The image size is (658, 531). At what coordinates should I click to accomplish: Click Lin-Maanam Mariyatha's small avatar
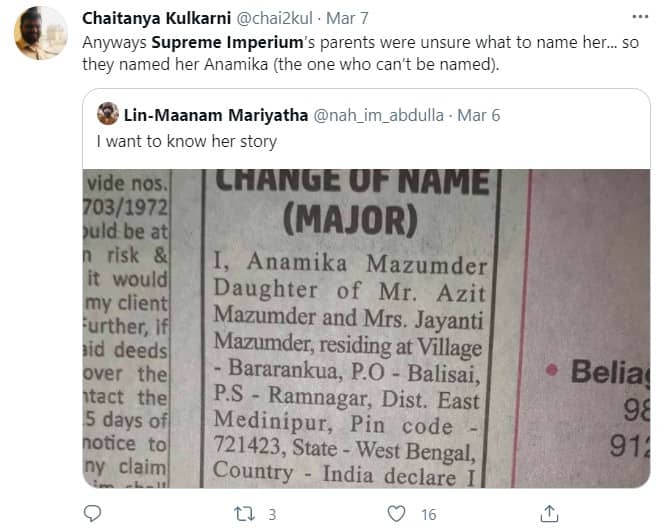108,114
